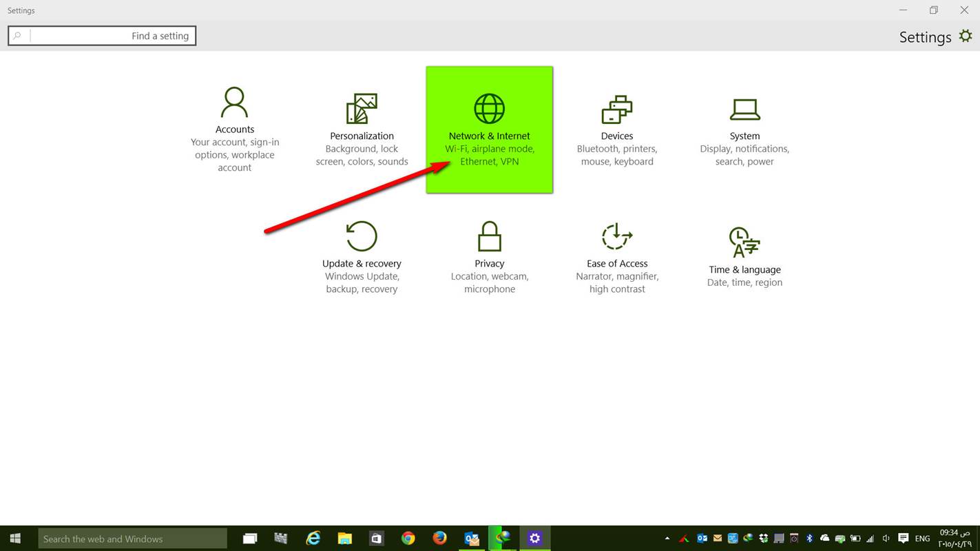Show hidden system tray icons

click(667, 539)
